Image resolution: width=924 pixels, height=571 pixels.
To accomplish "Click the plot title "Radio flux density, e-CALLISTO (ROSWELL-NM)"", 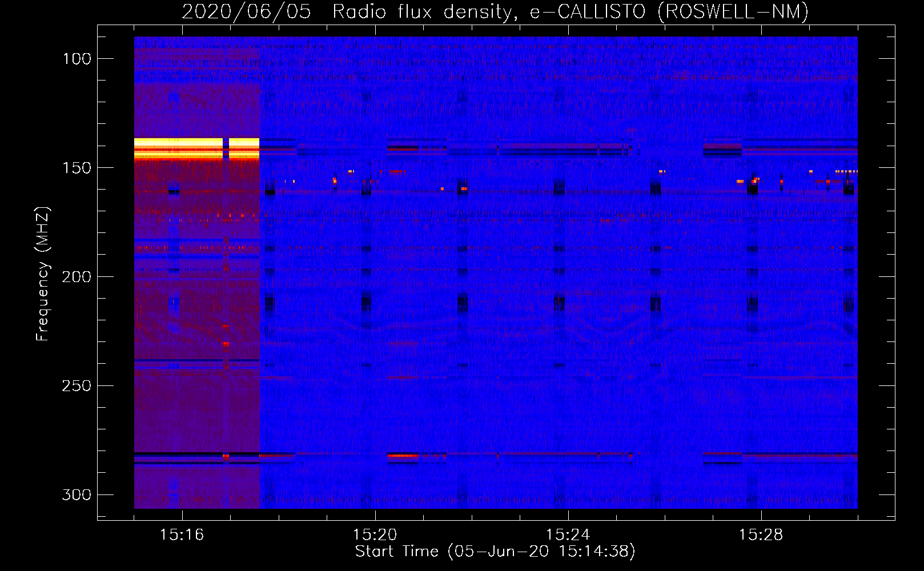I will [x=571, y=12].
